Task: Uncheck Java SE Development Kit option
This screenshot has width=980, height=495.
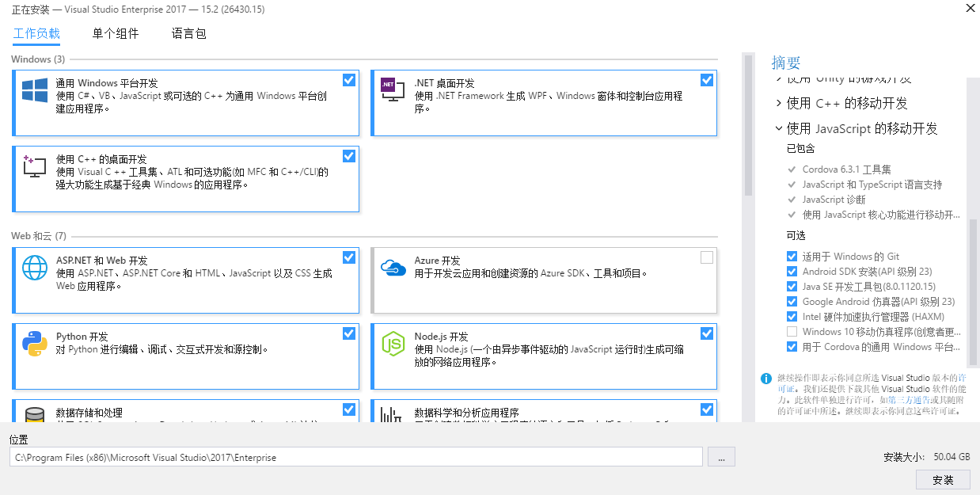Action: pos(792,287)
